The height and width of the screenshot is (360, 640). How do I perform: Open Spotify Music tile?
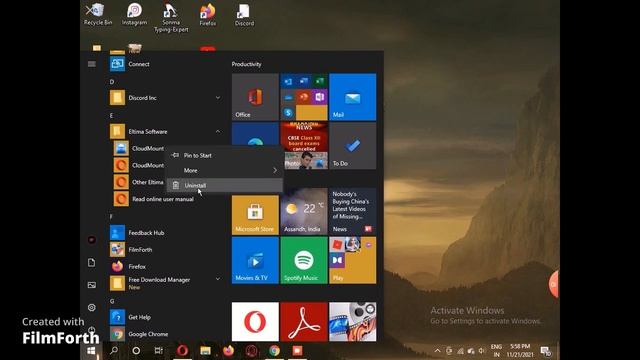point(304,260)
